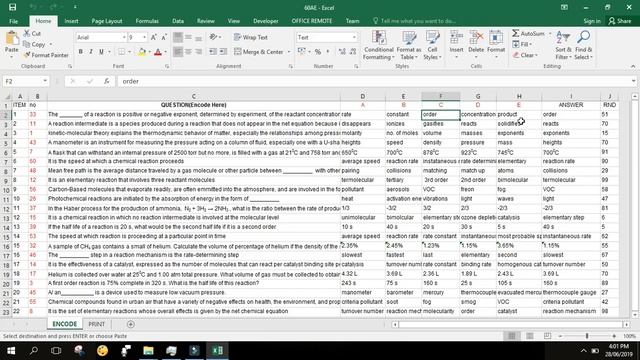The image size is (640, 360).
Task: Open Sort & Filter menu
Action: click(563, 45)
